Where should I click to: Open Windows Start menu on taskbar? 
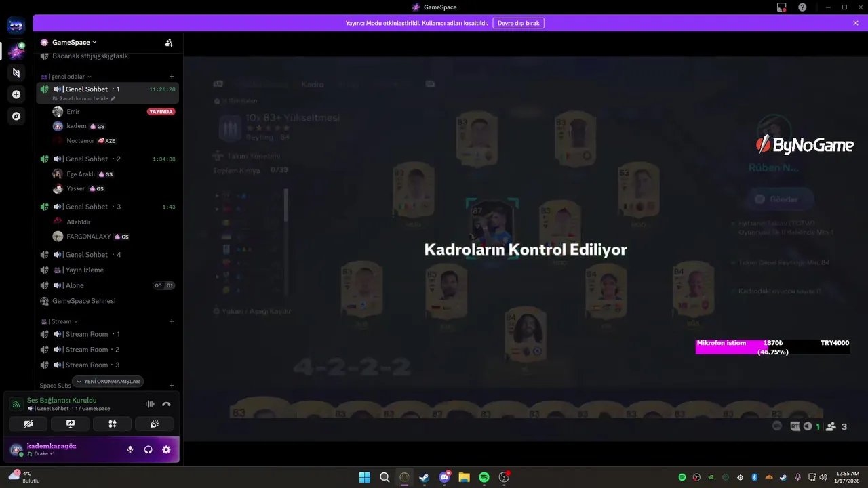[364, 477]
